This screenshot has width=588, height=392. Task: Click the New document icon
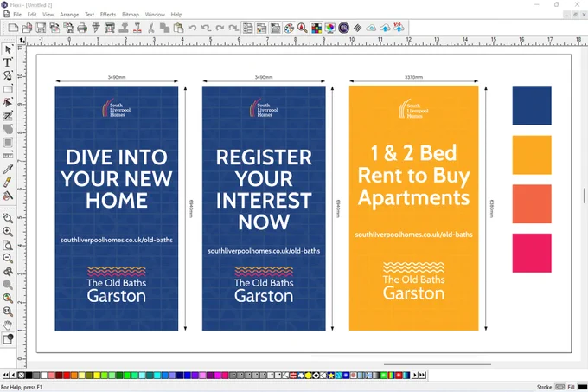click(x=13, y=28)
